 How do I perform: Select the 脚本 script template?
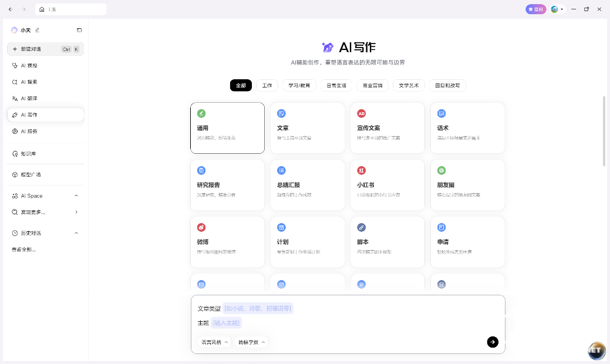tap(387, 241)
